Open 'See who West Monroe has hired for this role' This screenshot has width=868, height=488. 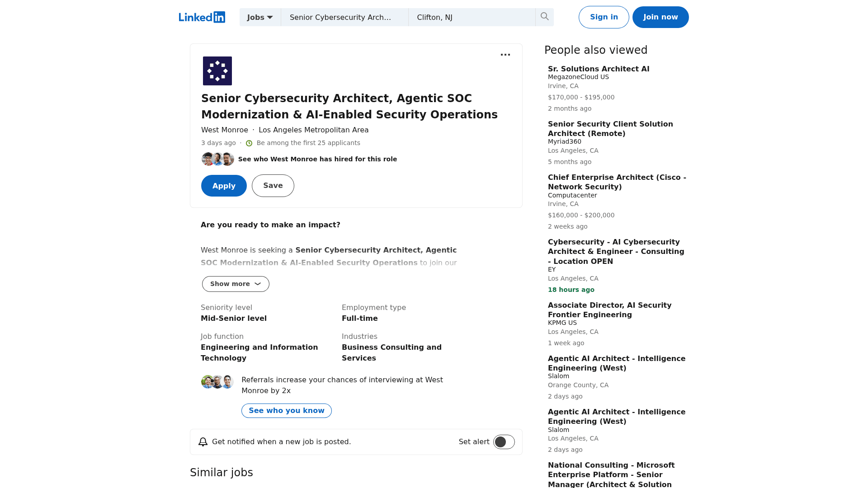pos(317,159)
